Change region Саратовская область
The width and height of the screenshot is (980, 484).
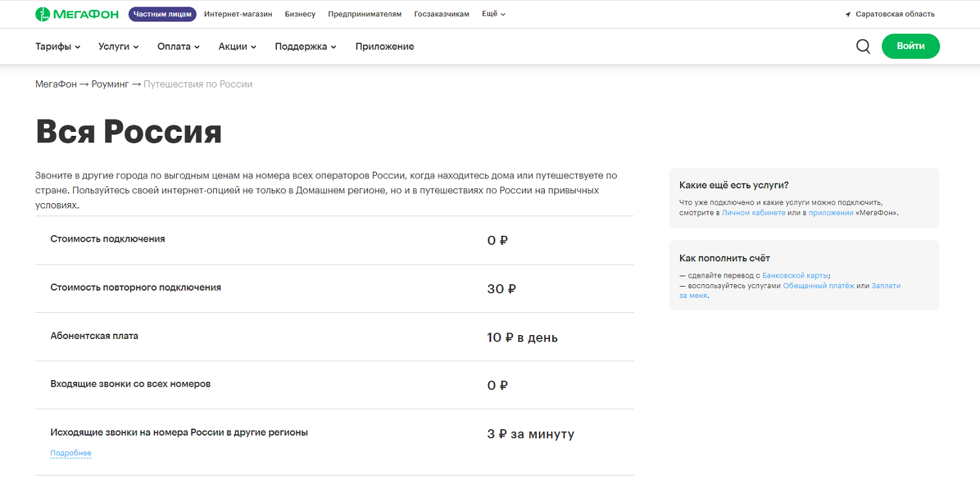click(895, 14)
